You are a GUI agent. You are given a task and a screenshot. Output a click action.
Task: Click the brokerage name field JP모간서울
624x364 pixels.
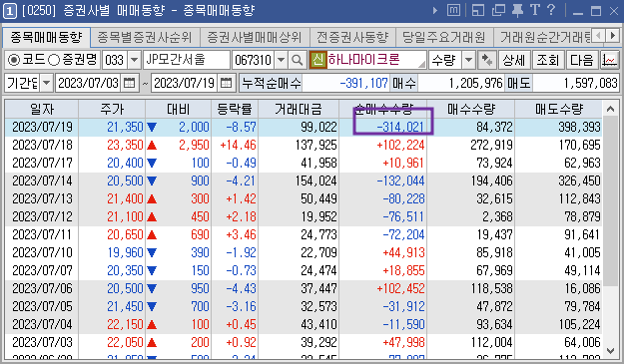pyautogui.click(x=187, y=60)
